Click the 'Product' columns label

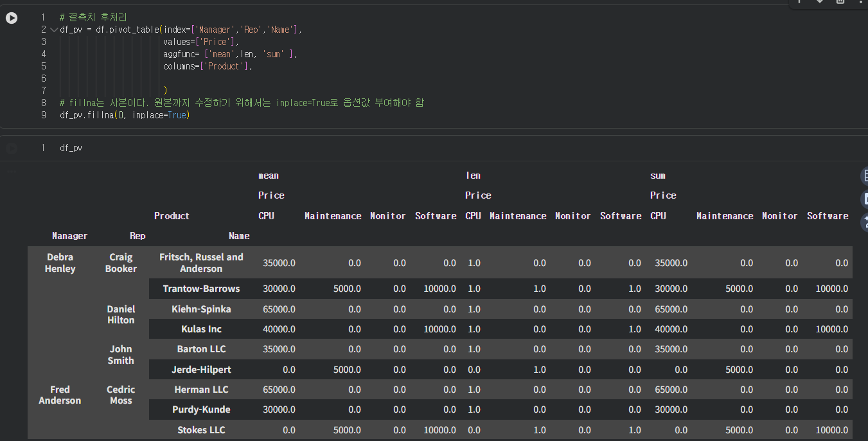(172, 216)
